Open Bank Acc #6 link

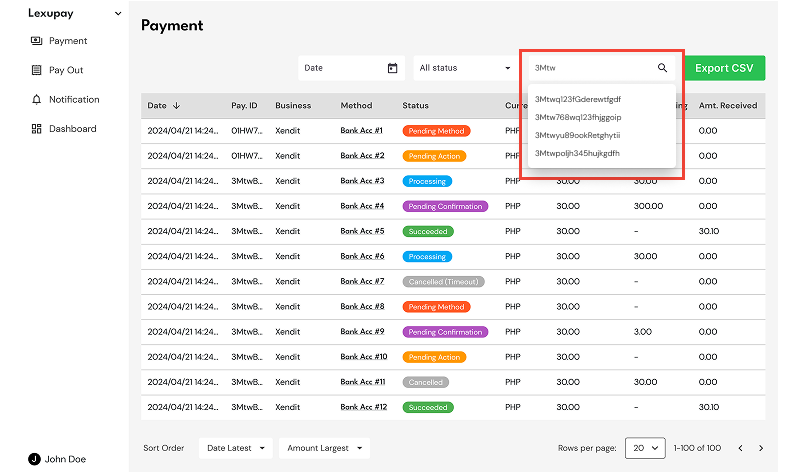(362, 256)
